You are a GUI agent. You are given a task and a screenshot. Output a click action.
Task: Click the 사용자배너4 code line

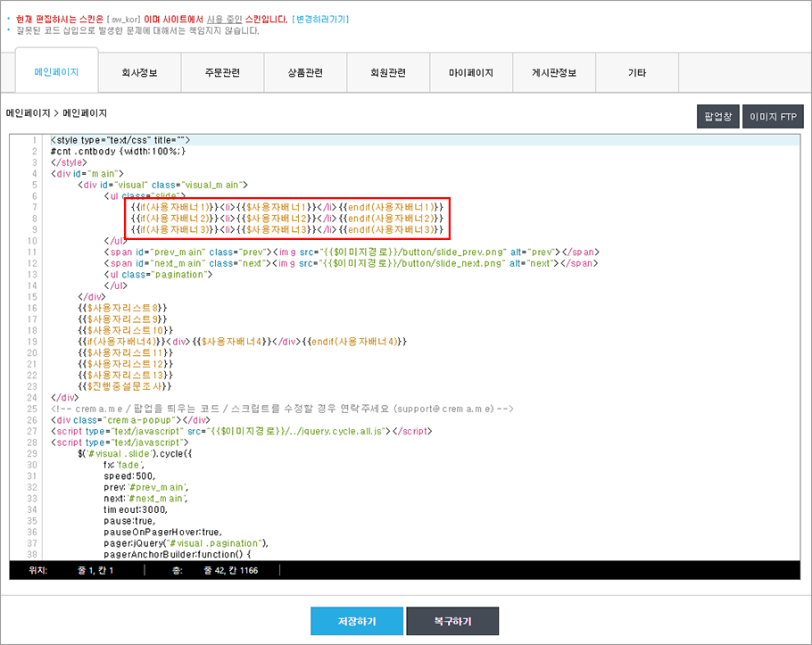[x=243, y=342]
